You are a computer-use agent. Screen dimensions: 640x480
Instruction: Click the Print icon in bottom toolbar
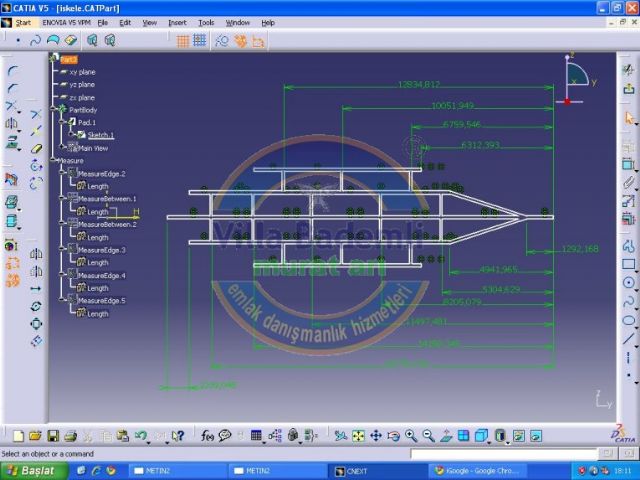(70, 436)
